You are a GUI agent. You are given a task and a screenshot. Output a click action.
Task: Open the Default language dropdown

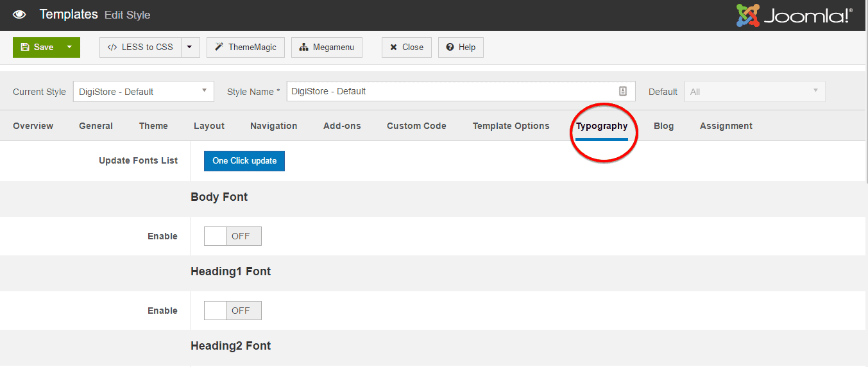754,91
